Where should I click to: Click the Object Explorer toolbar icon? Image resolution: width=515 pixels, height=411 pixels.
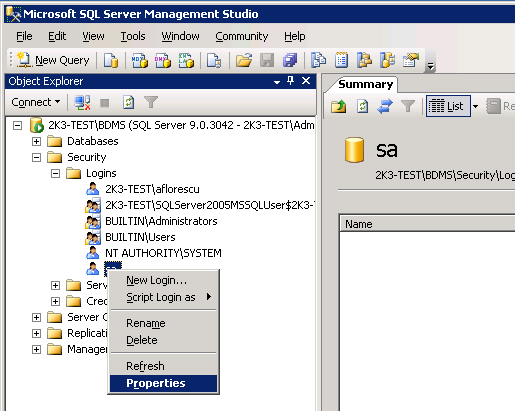point(364,60)
